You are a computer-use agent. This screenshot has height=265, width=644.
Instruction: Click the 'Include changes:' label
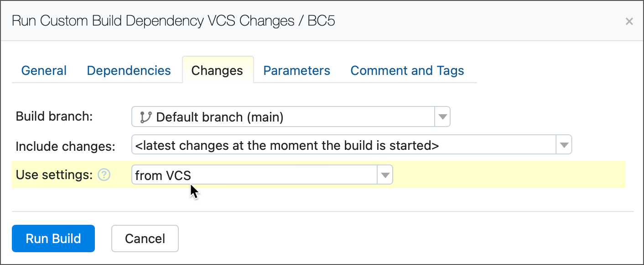(x=65, y=146)
